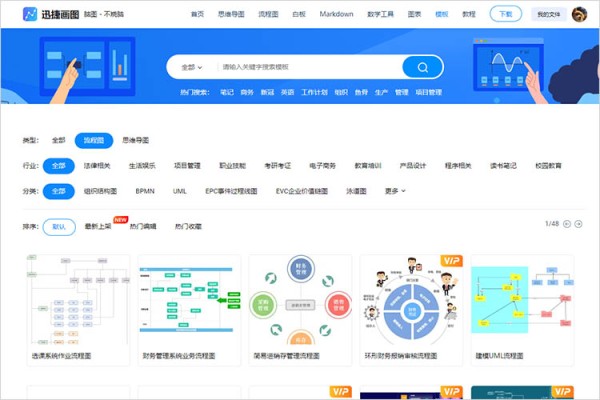Screen dimensions: 600x400
Task: Filter industry by 考研考证
Action: [277, 166]
